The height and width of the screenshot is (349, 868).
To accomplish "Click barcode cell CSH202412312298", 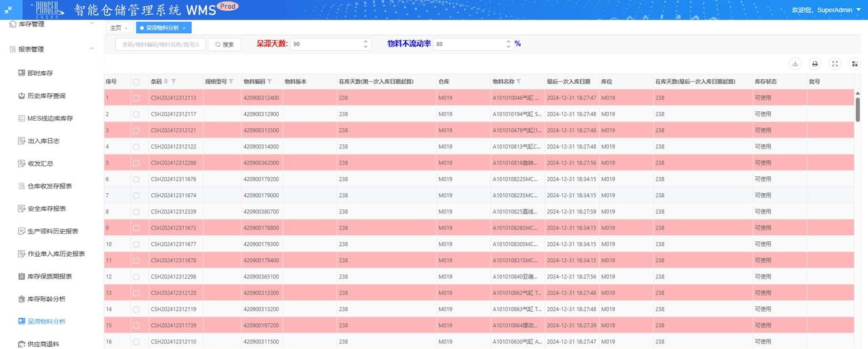I will point(174,276).
